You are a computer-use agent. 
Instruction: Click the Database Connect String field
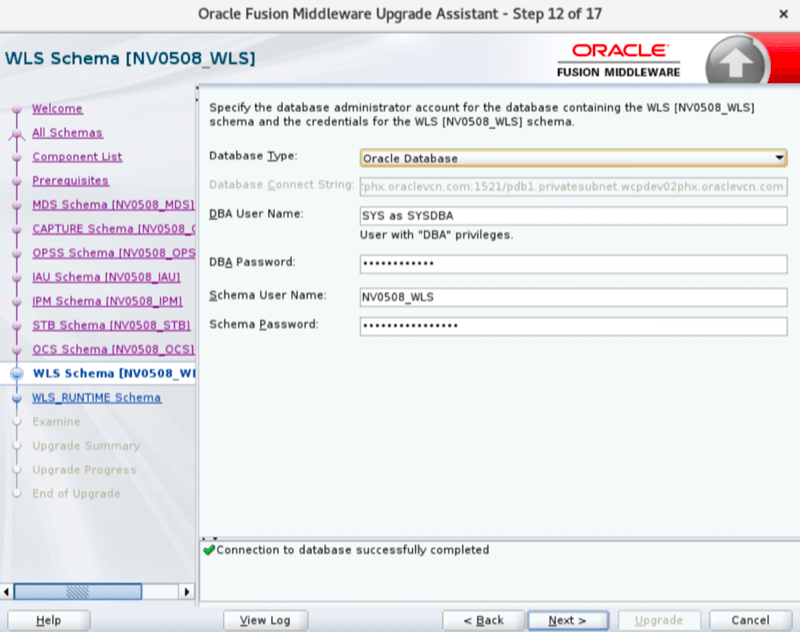pyautogui.click(x=573, y=187)
